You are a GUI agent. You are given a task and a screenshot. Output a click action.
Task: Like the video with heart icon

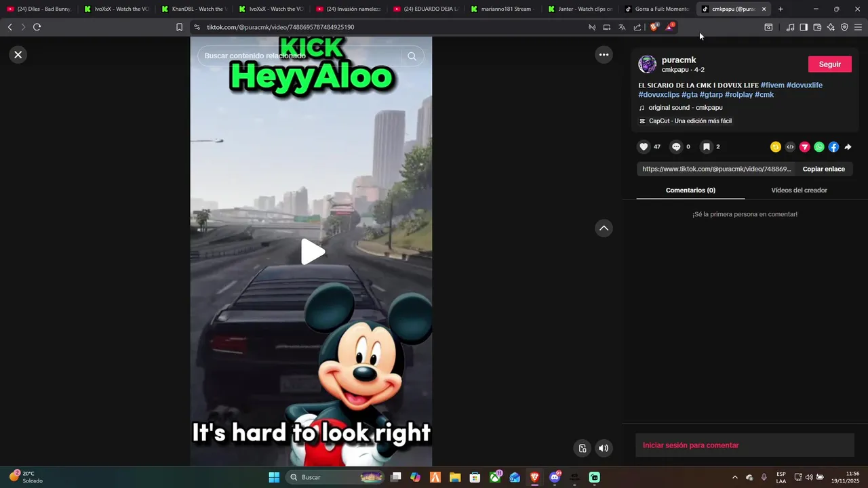click(x=644, y=146)
